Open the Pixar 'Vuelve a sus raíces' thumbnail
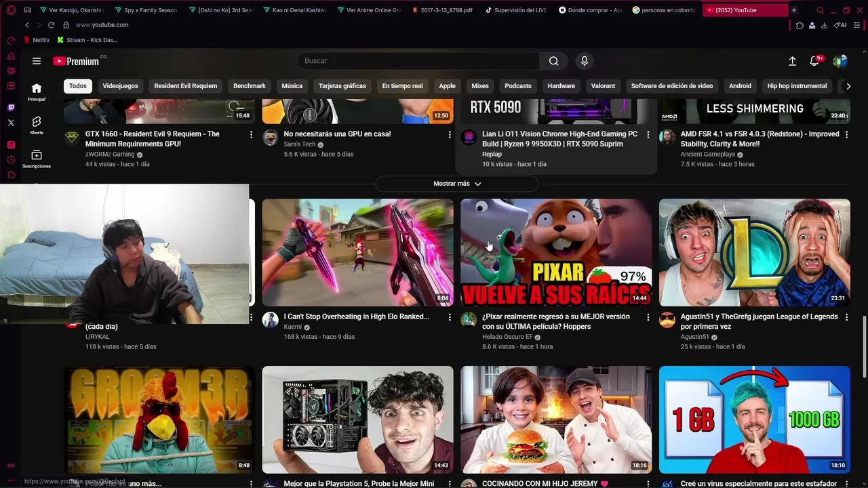Viewport: 868px width, 488px height. coord(556,252)
